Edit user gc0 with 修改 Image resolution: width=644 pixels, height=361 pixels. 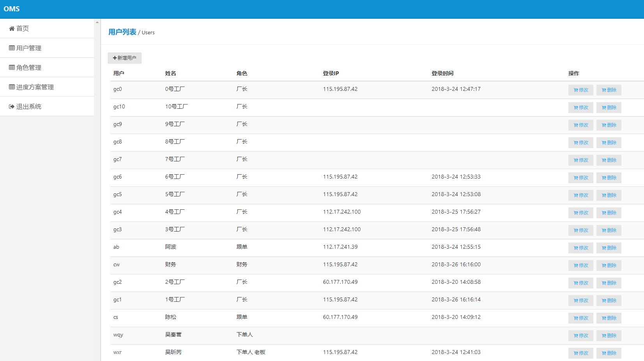coord(581,90)
